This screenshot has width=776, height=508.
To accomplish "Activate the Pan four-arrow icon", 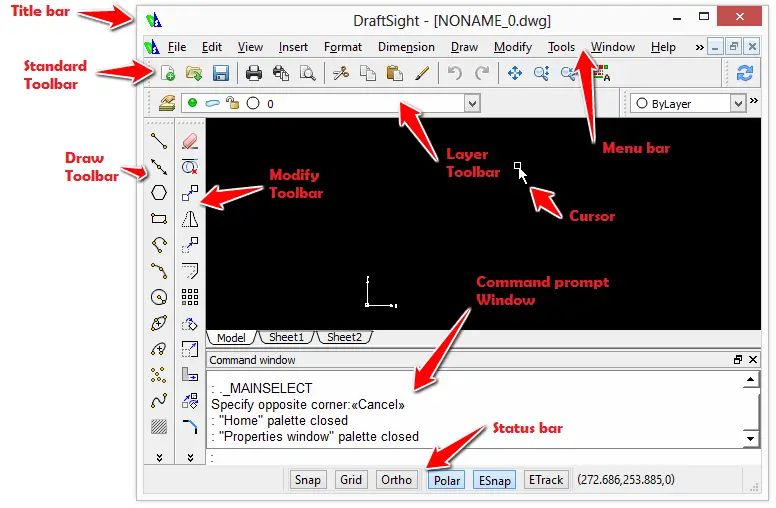I will pos(515,73).
